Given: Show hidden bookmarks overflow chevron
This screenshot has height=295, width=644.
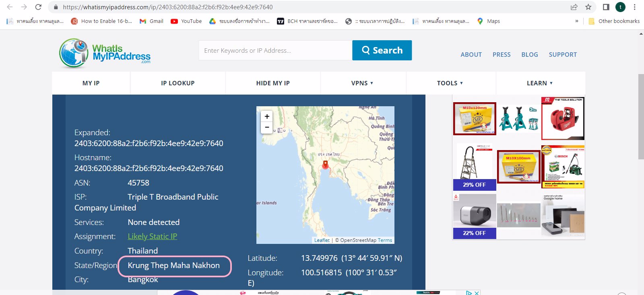Looking at the screenshot, I should point(577,21).
